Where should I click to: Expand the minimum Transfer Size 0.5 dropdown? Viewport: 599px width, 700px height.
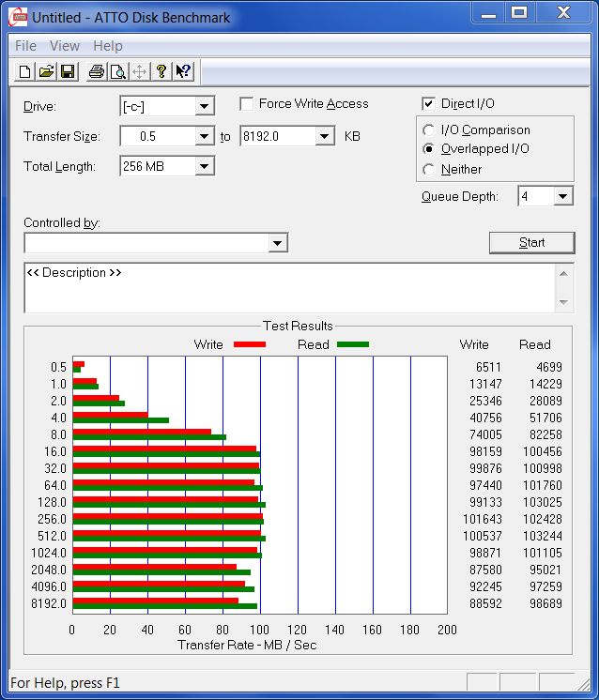tap(204, 136)
